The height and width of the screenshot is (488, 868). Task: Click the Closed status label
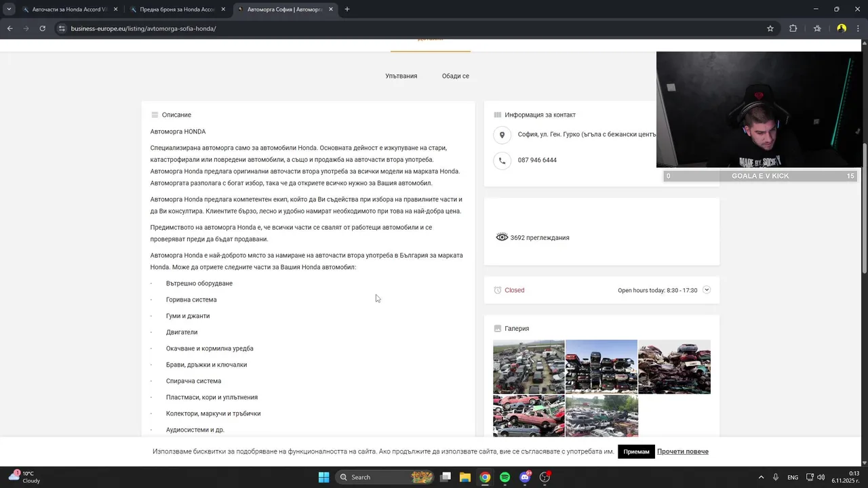coord(514,290)
